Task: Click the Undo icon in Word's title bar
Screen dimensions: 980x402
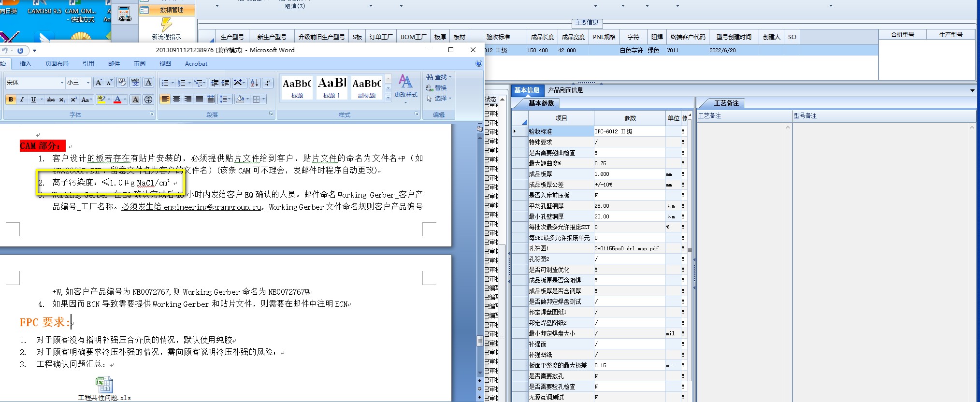Action: (5, 50)
